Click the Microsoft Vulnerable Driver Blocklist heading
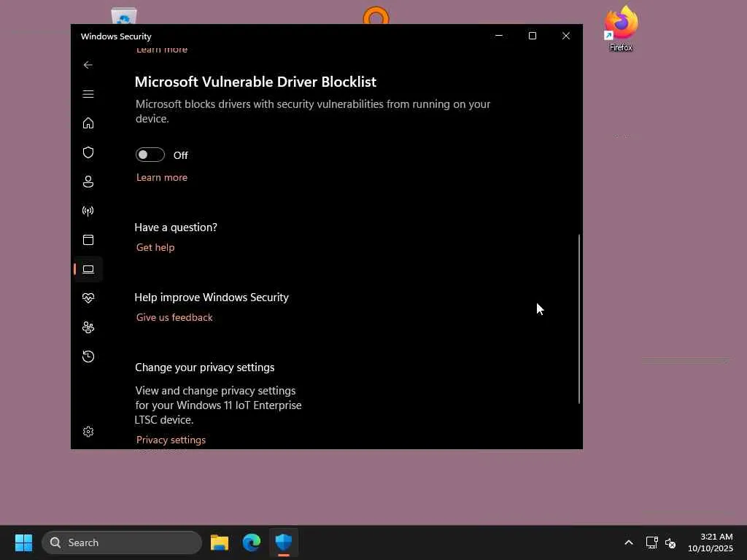The height and width of the screenshot is (560, 747). (255, 82)
